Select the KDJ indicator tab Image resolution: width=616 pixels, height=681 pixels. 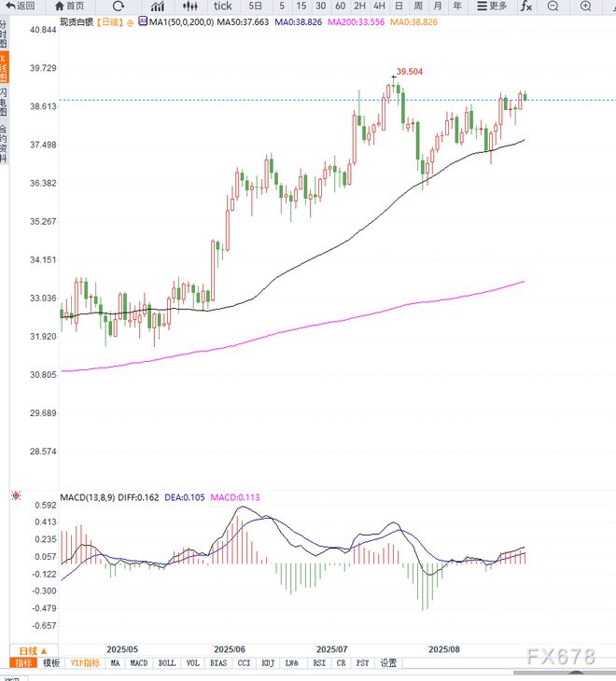[268, 663]
